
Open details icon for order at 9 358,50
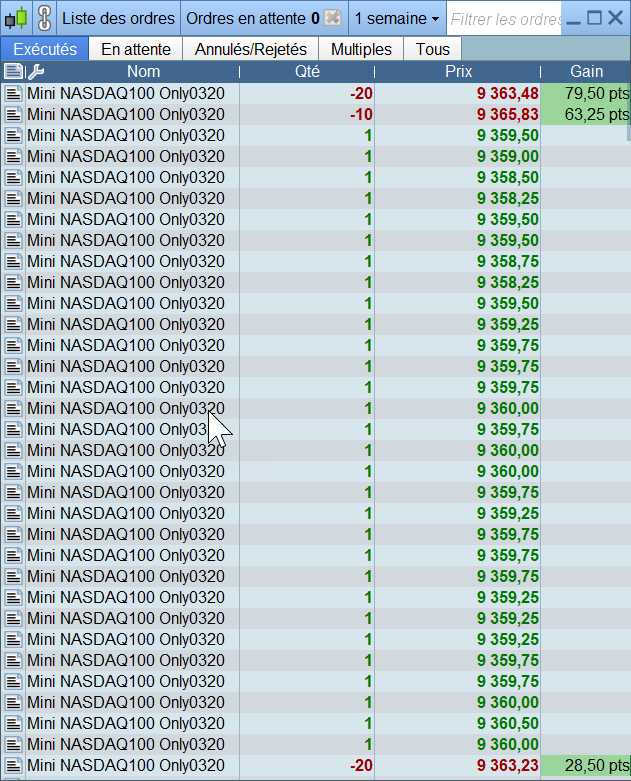tap(13, 177)
